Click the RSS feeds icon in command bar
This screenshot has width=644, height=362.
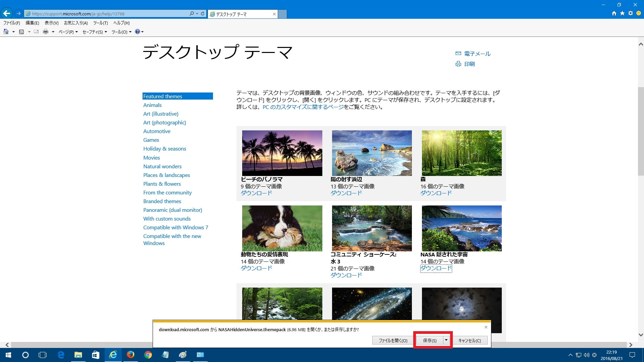(x=21, y=32)
